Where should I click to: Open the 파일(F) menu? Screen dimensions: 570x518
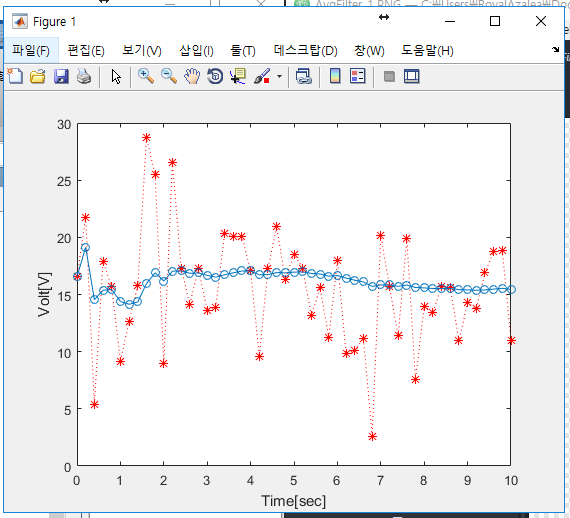[31, 51]
